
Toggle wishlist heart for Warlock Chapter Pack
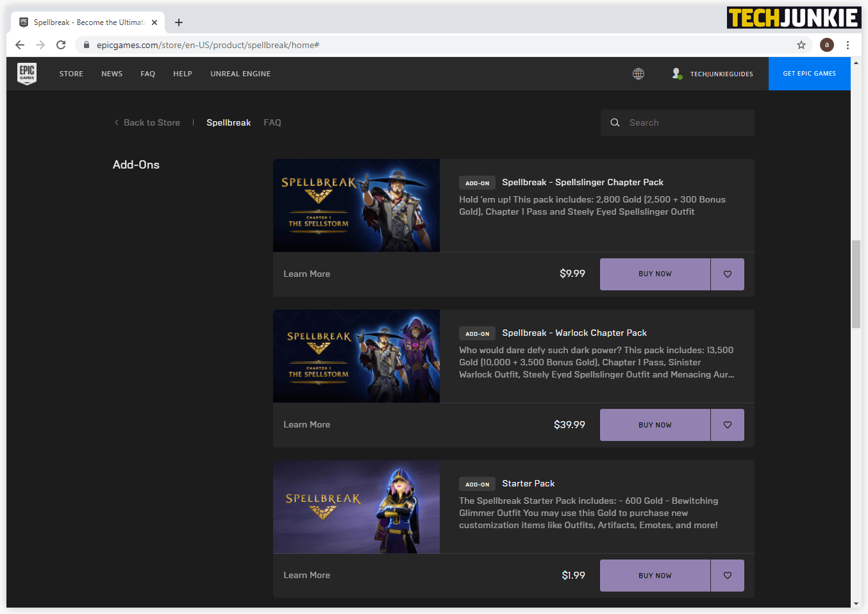[x=728, y=425]
